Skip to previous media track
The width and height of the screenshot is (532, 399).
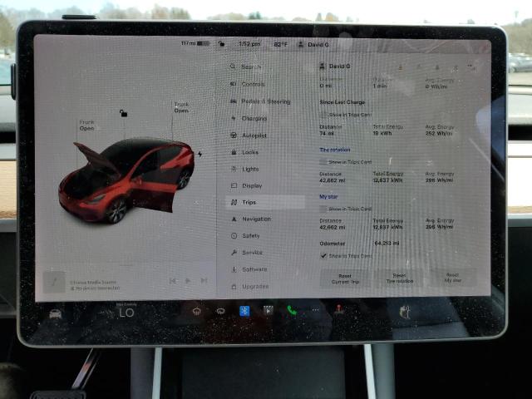pyautogui.click(x=173, y=281)
